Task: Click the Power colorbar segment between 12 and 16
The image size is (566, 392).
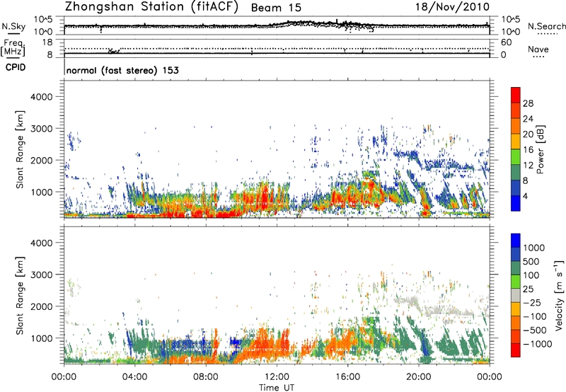Action: pyautogui.click(x=516, y=157)
